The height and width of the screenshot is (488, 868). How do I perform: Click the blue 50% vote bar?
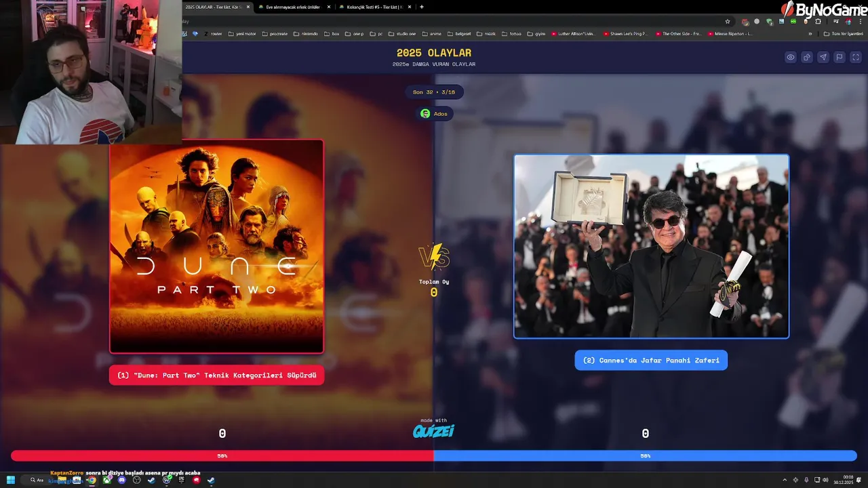pos(646,456)
